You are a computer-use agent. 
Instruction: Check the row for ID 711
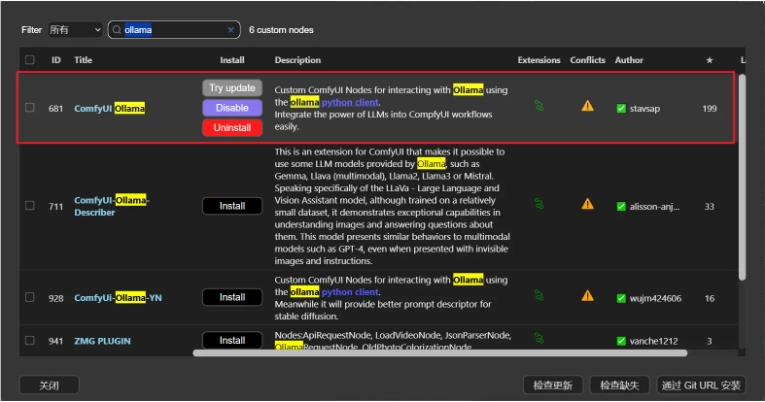tap(30, 205)
